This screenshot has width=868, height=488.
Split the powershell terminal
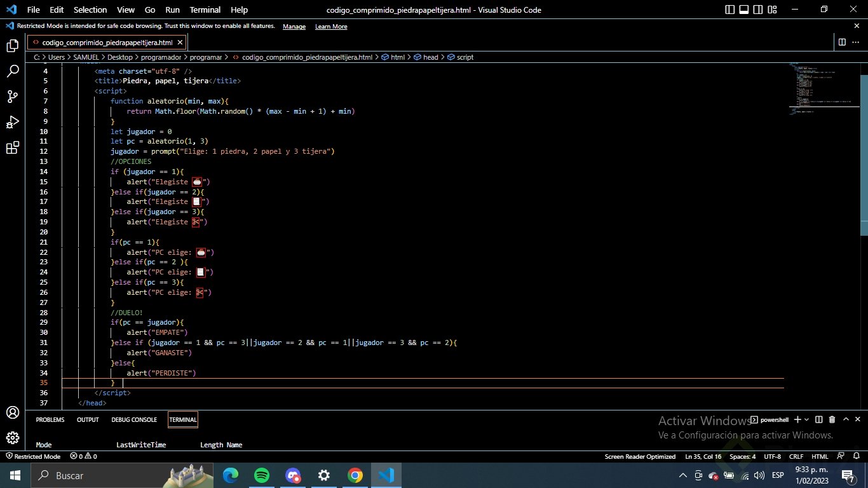click(818, 419)
